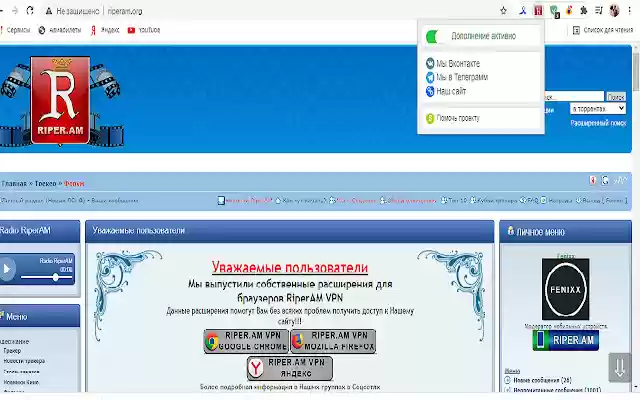Click the 'Уважаемые пользователи' red heading
This screenshot has height=400, width=640.
[x=290, y=268]
